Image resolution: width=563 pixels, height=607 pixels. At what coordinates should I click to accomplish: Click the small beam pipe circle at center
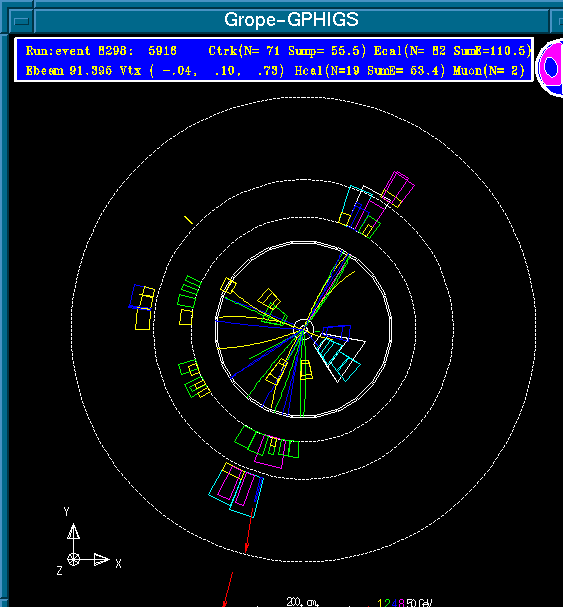pyautogui.click(x=303, y=328)
